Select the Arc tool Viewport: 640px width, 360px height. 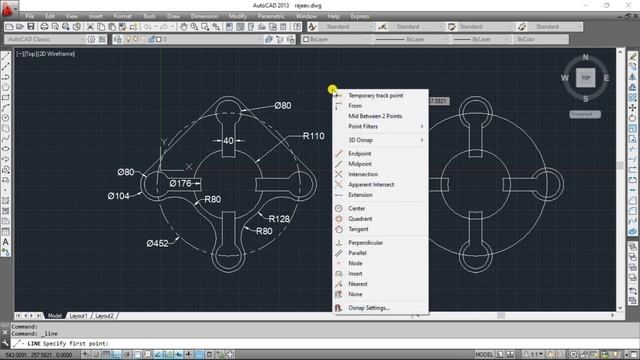(6, 108)
